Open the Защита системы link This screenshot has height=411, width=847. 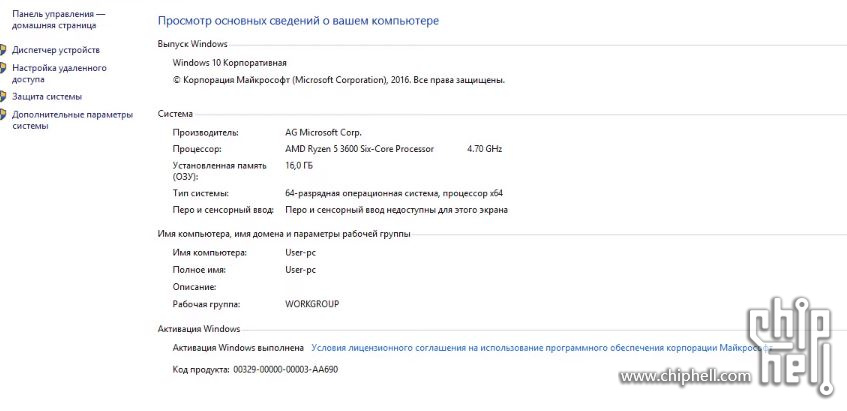(47, 97)
